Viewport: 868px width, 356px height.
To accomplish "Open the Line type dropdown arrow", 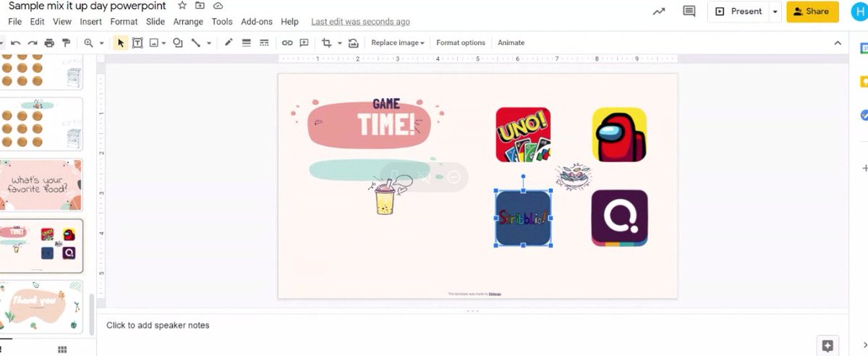I will (209, 43).
